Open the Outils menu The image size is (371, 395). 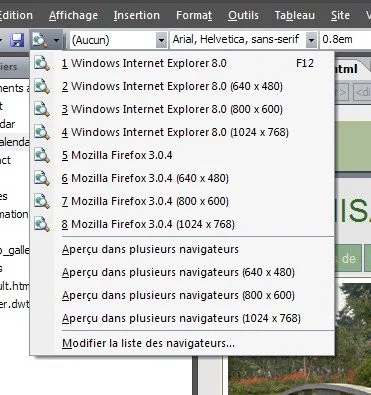243,15
